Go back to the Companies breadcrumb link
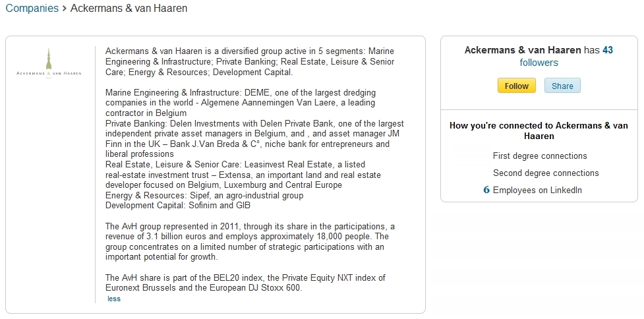The width and height of the screenshot is (644, 319). (x=32, y=9)
